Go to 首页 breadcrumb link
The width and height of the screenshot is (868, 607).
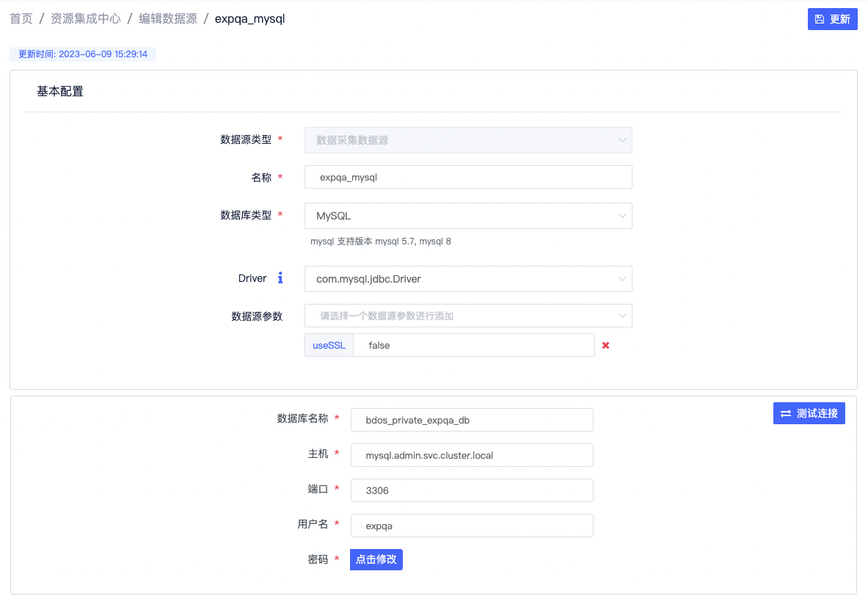21,19
